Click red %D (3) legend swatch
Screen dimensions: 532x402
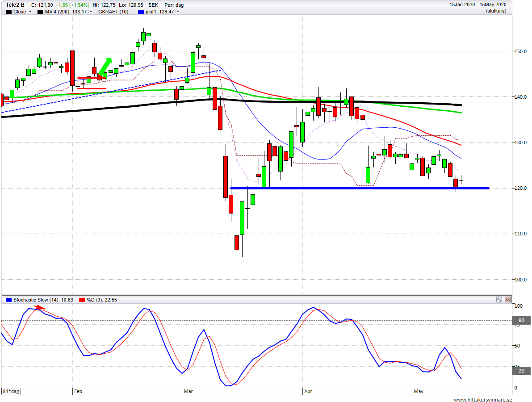coord(82,300)
